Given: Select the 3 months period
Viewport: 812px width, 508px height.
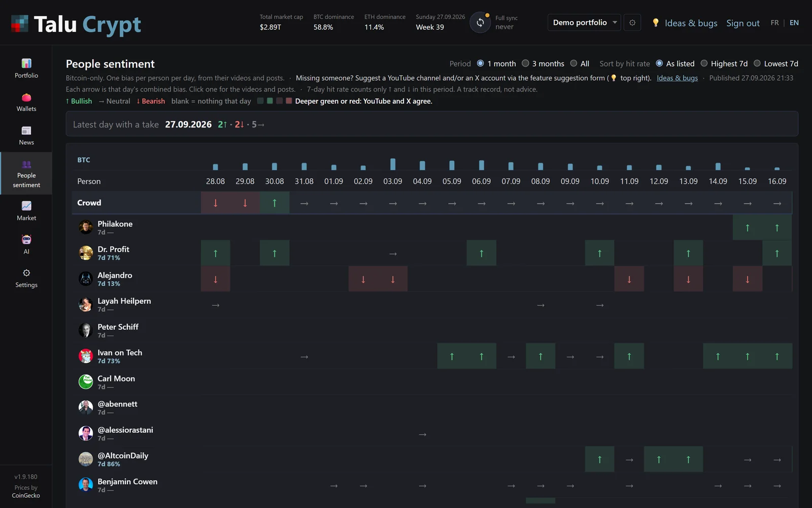Looking at the screenshot, I should click(543, 63).
